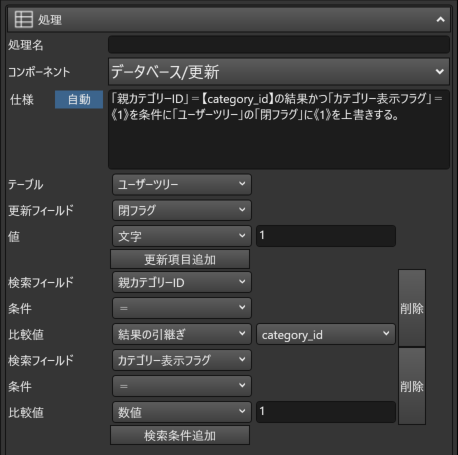The image size is (458, 455).
Task: Open the 検索フィールド 親カテゴリーID dropdown
Action: pyautogui.click(x=182, y=282)
